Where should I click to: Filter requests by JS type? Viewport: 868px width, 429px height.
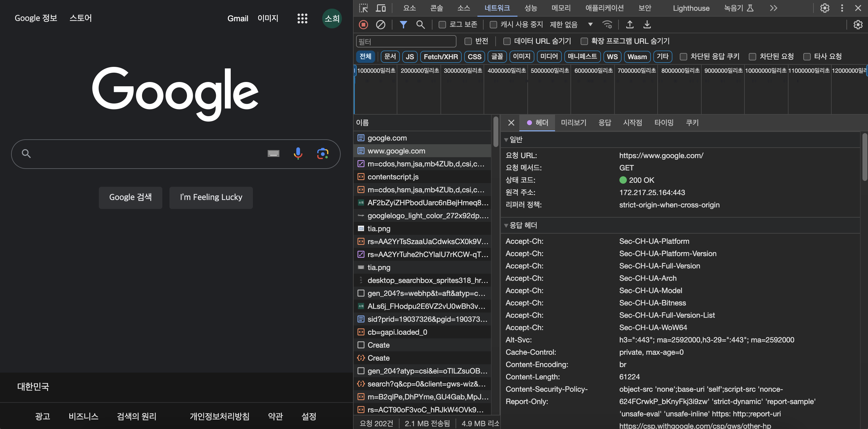(409, 57)
